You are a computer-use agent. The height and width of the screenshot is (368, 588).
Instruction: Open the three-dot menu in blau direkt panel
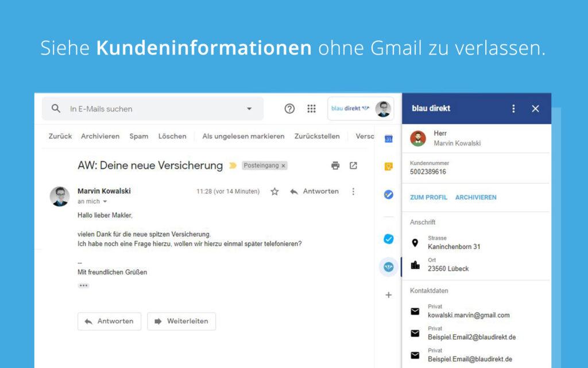tap(514, 108)
